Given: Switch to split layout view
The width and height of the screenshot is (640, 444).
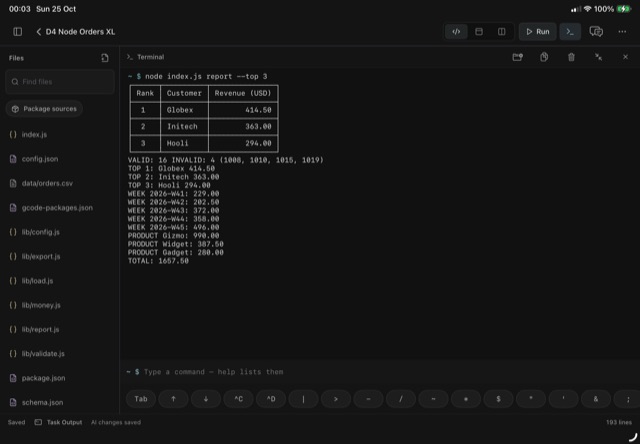Looking at the screenshot, I should pos(502,32).
